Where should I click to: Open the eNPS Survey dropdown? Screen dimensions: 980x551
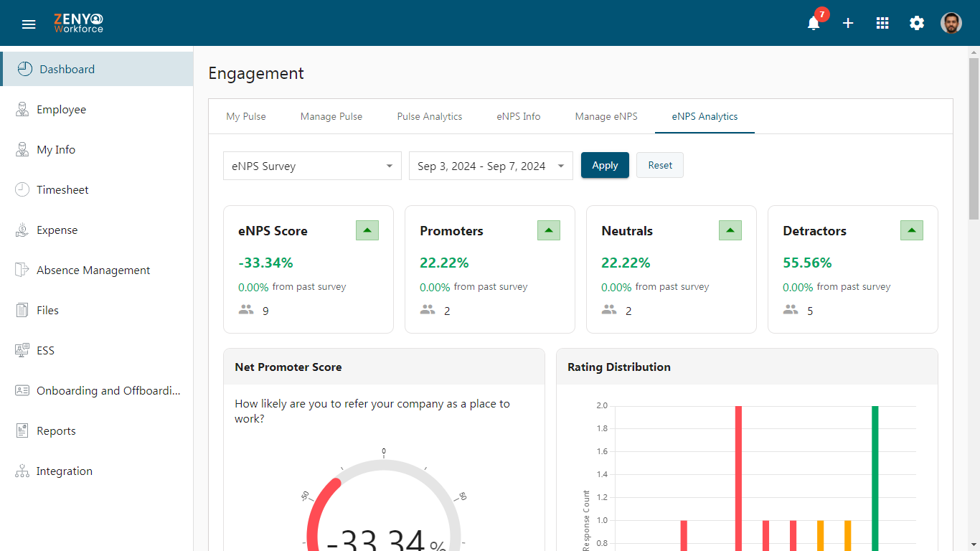312,166
